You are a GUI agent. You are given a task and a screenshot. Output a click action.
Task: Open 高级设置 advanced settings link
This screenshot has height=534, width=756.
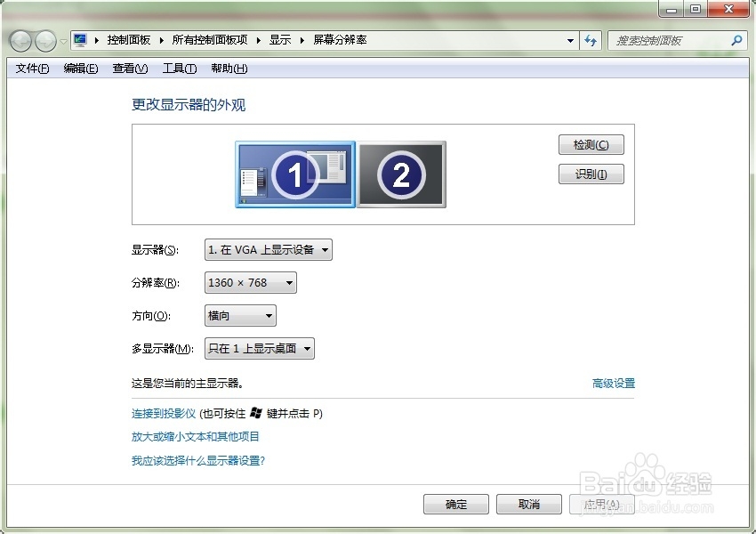613,382
